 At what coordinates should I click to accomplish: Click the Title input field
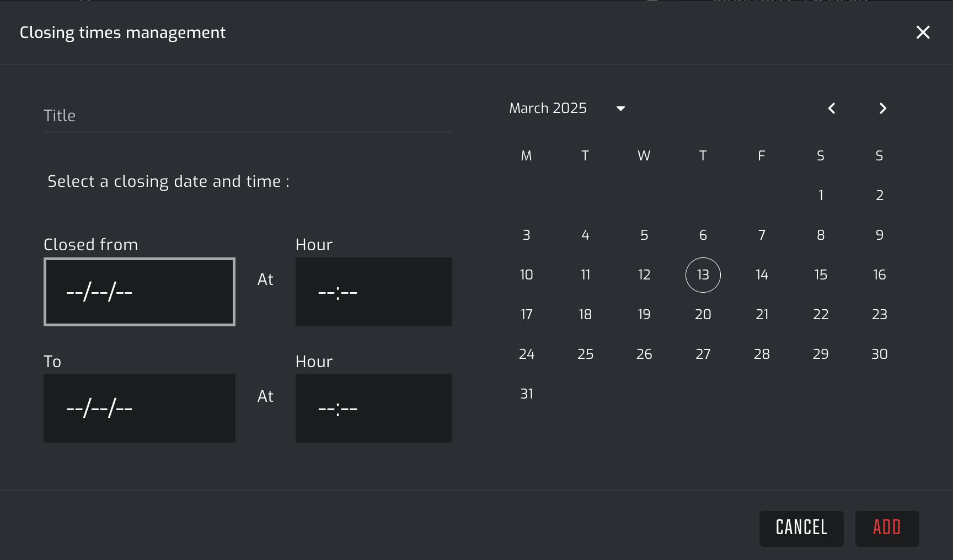(x=247, y=116)
